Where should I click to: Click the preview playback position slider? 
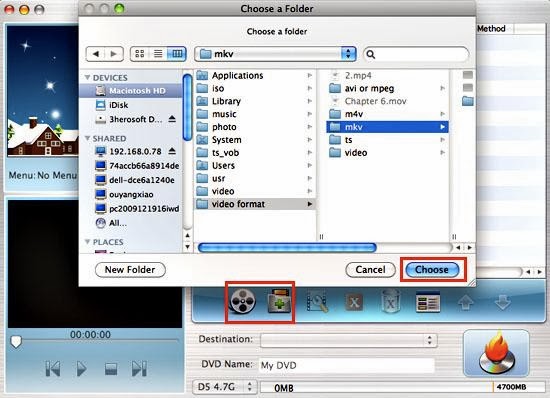[16, 341]
